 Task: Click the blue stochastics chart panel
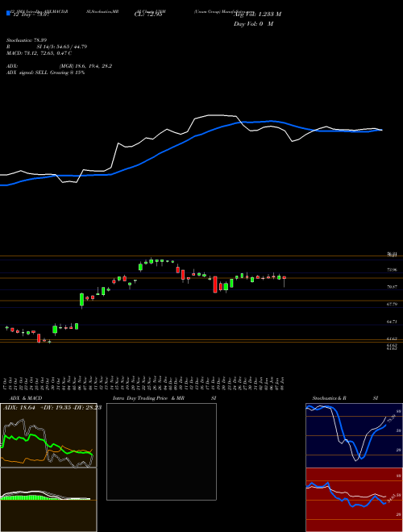click(354, 435)
